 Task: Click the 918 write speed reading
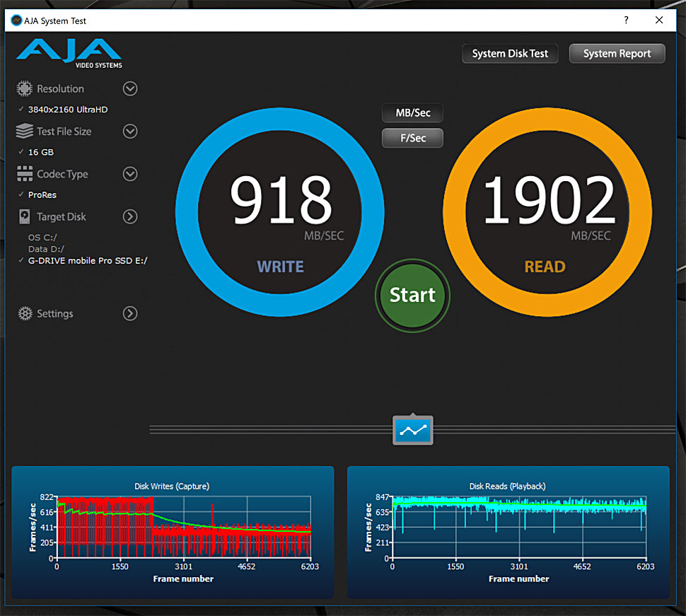tap(281, 199)
